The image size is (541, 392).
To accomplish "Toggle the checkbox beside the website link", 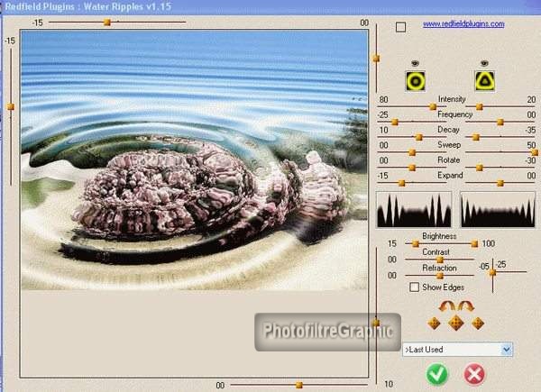I will point(401,27).
